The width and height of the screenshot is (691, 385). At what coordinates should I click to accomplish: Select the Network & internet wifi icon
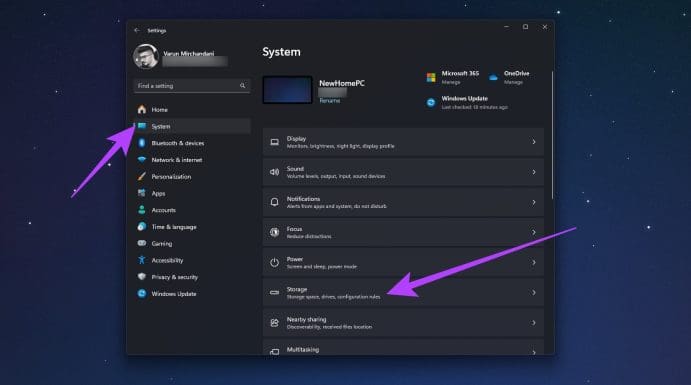tap(141, 160)
